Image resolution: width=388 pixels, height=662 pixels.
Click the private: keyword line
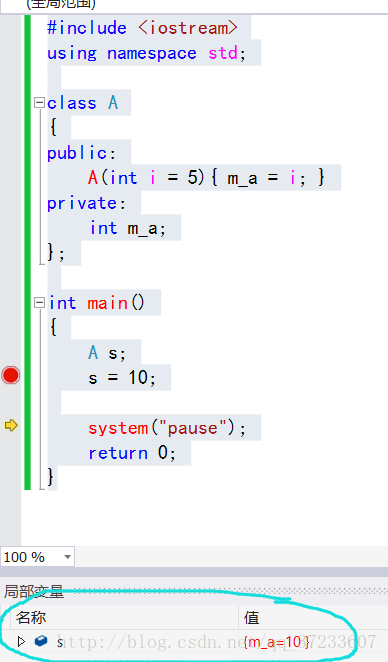coord(87,203)
